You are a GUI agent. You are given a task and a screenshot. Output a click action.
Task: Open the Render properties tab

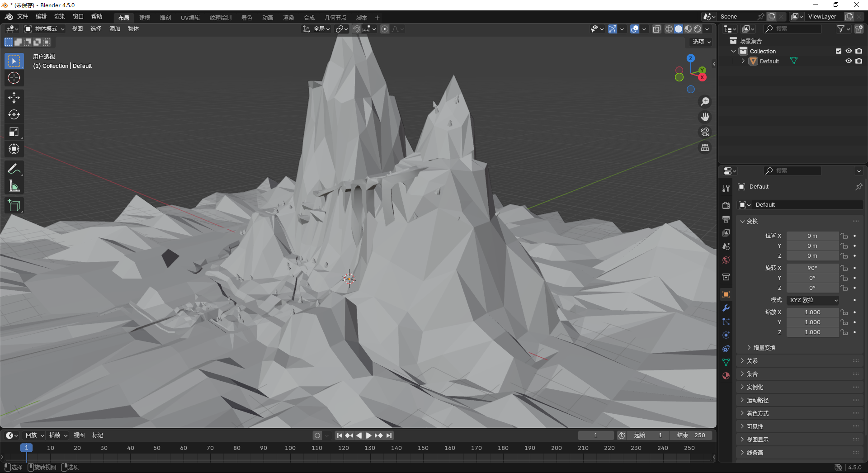pos(726,205)
